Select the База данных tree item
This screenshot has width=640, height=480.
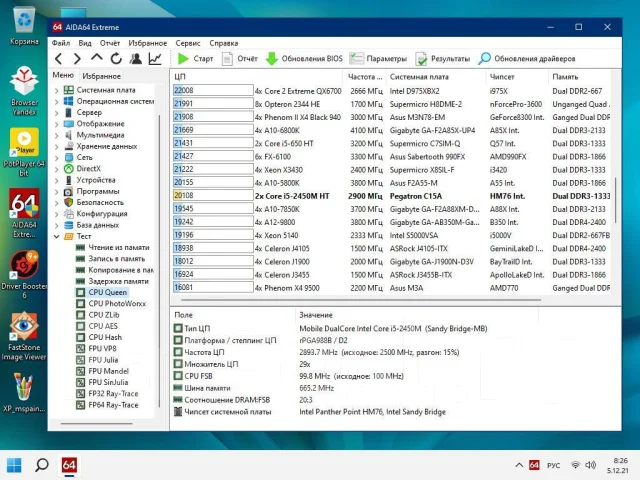(98, 225)
